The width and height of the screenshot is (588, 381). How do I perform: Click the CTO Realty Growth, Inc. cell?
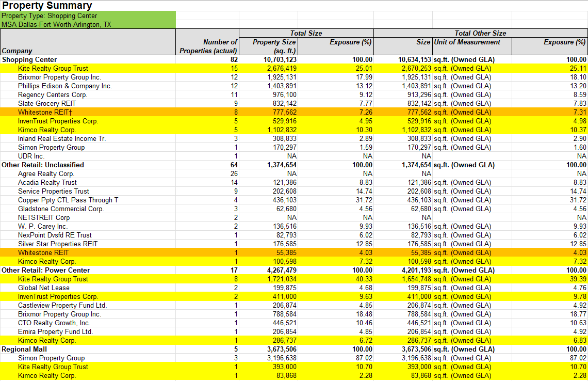click(54, 323)
